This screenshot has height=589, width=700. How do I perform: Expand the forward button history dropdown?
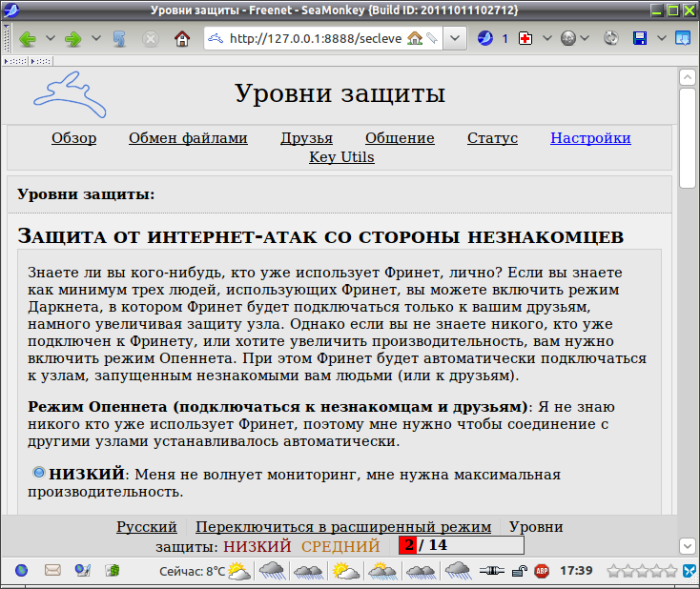(x=96, y=39)
